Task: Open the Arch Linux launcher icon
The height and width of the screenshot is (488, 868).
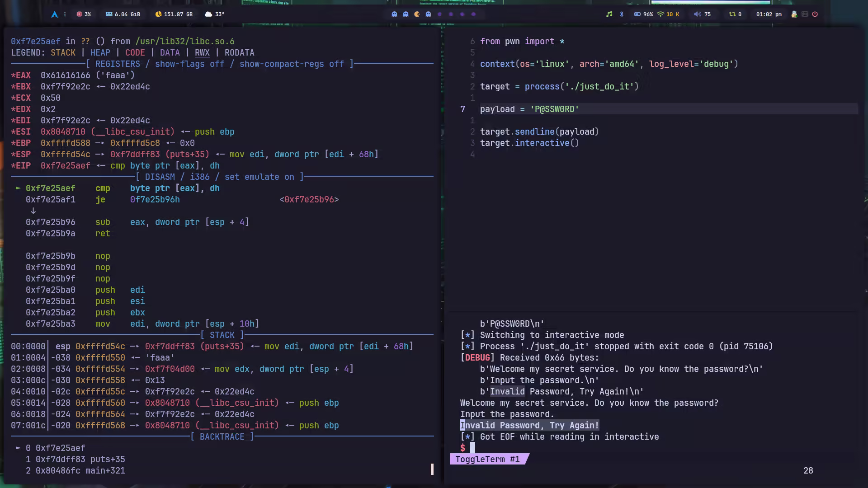Action: [x=54, y=14]
